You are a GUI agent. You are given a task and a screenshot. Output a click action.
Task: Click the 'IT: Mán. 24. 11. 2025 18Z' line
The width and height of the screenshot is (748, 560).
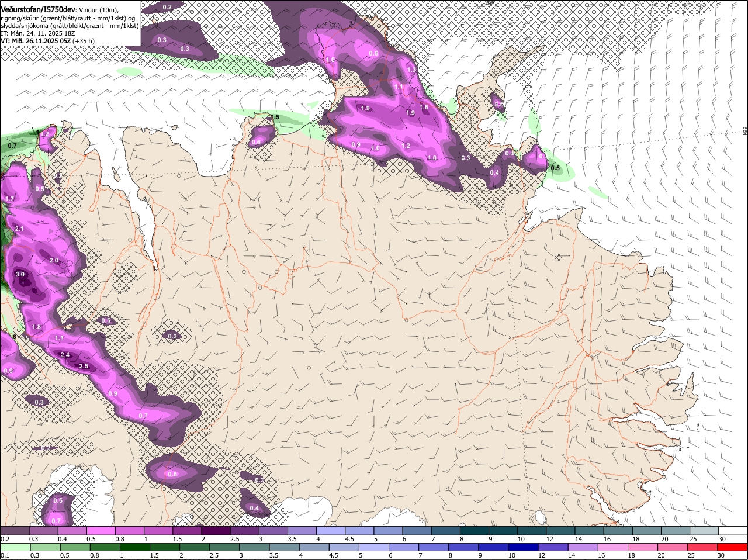pyautogui.click(x=38, y=33)
